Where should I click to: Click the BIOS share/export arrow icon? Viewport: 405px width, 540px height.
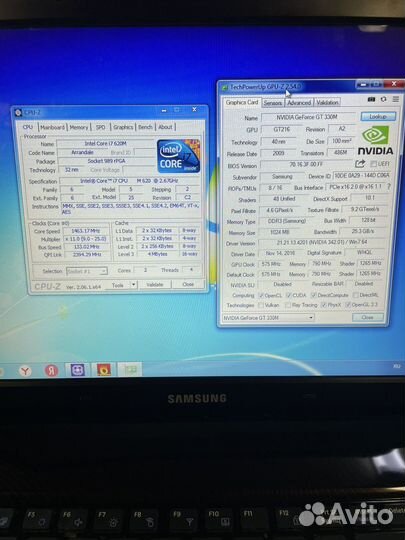coord(360,163)
